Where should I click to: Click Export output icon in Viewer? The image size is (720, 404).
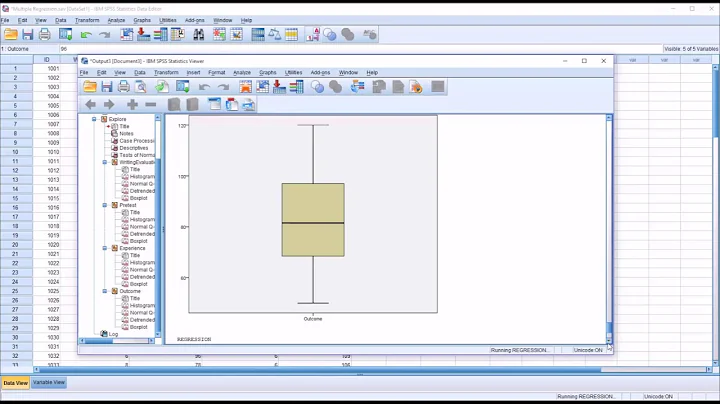pos(162,87)
